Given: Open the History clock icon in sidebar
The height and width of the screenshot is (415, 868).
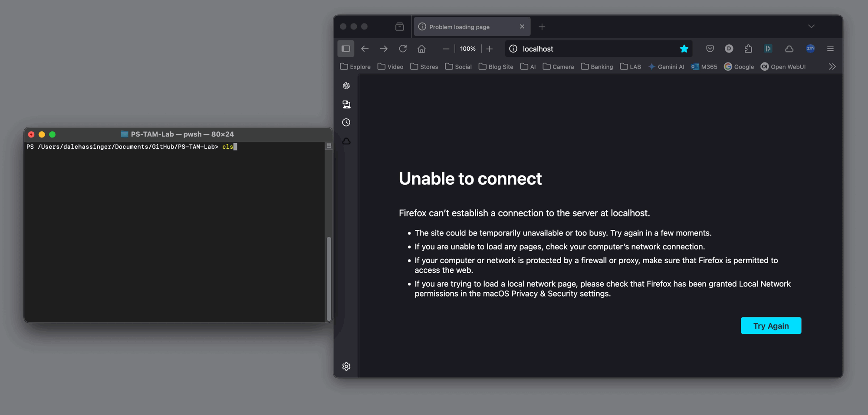Looking at the screenshot, I should coord(346,123).
